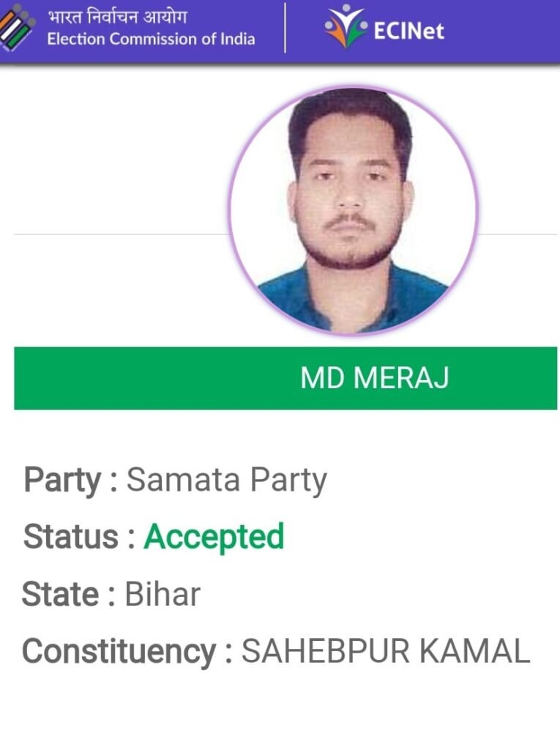Click the green Accepted status text
Image resolution: width=560 pixels, height=750 pixels.
[214, 537]
